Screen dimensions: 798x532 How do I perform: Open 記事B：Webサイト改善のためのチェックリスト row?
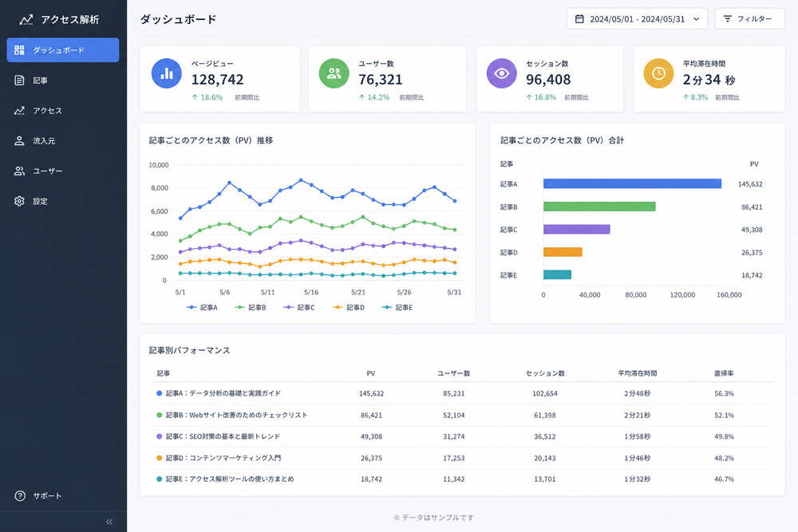point(462,415)
